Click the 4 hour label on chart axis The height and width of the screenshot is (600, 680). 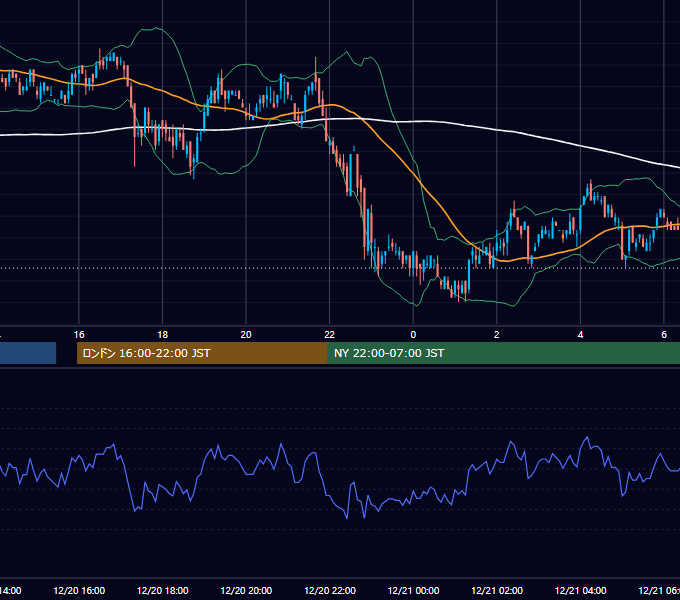[x=580, y=335]
